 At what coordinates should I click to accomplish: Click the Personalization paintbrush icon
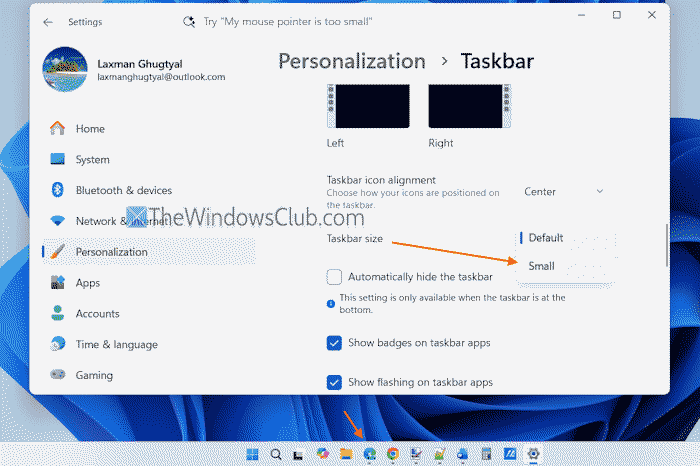[57, 251]
